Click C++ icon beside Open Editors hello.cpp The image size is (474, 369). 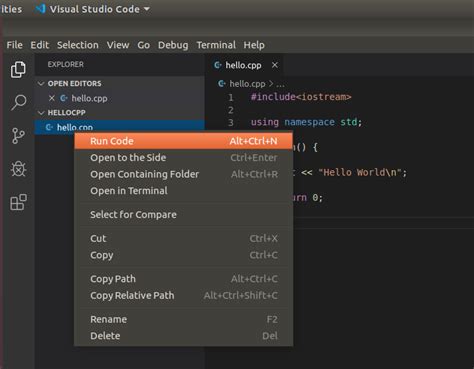coord(64,98)
